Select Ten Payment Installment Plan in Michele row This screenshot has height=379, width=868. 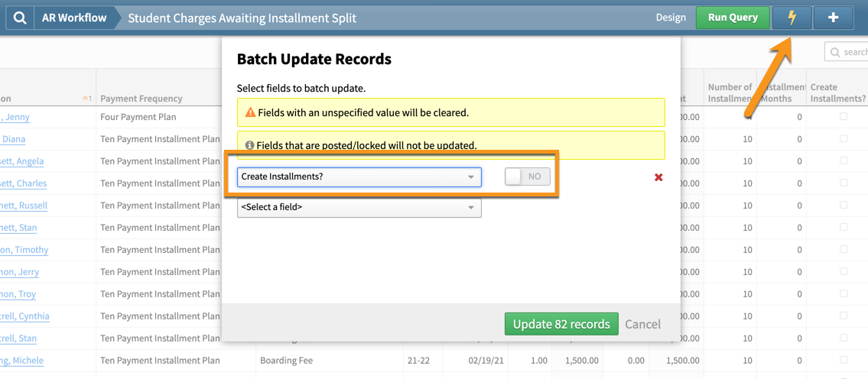point(160,361)
